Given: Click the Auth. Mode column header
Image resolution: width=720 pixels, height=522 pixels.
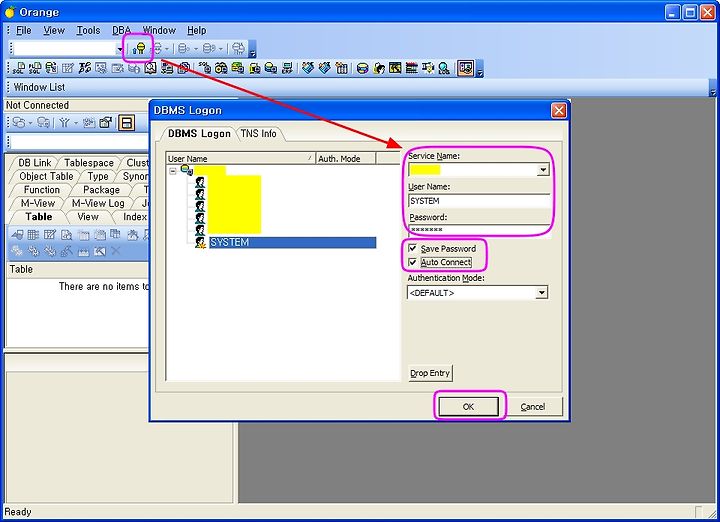Looking at the screenshot, I should [x=346, y=158].
